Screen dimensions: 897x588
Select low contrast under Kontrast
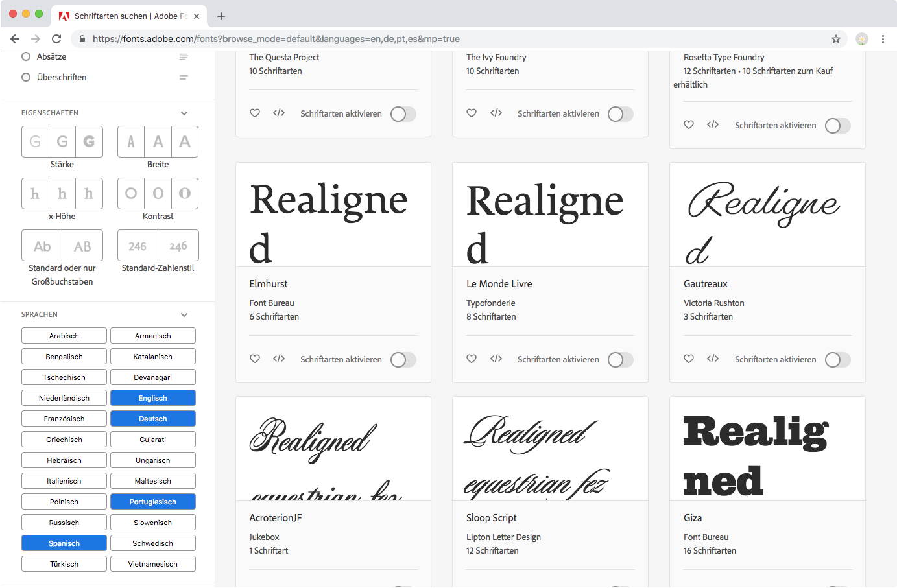click(x=131, y=193)
